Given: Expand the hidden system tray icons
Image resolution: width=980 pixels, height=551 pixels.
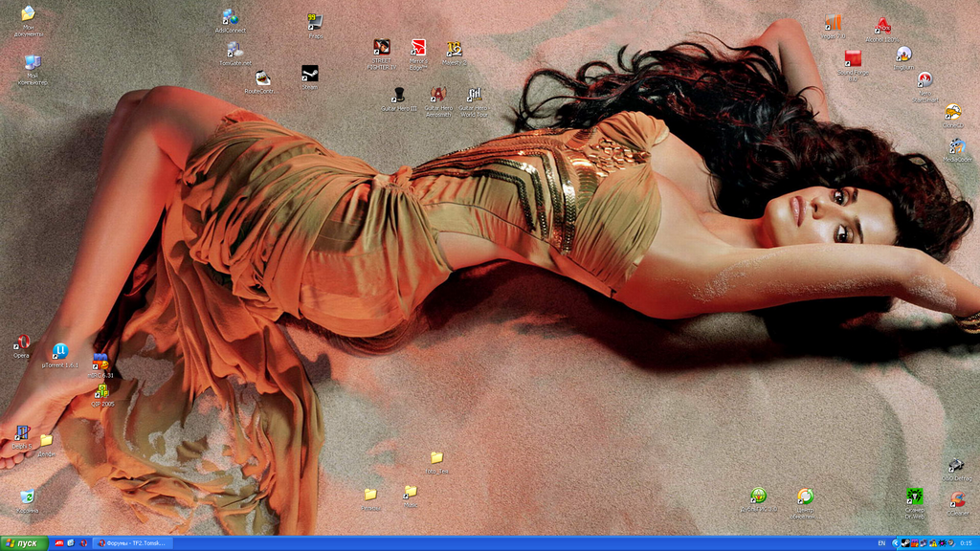Looking at the screenshot, I should [896, 543].
